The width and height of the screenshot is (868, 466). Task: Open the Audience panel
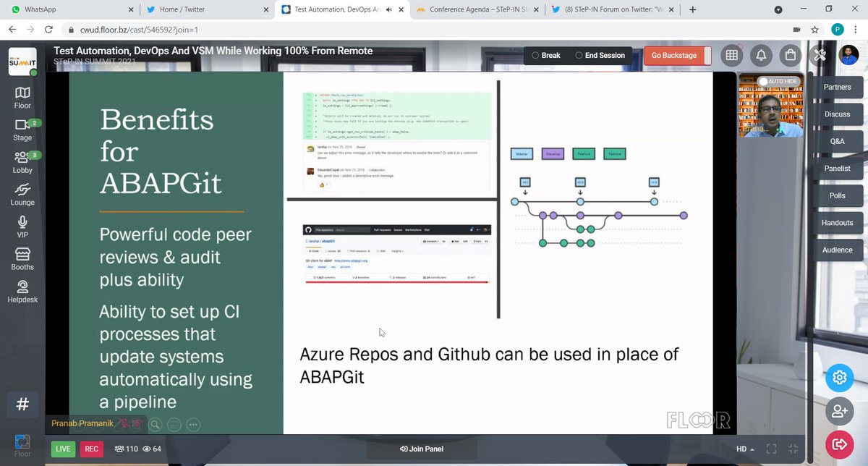[837, 250]
